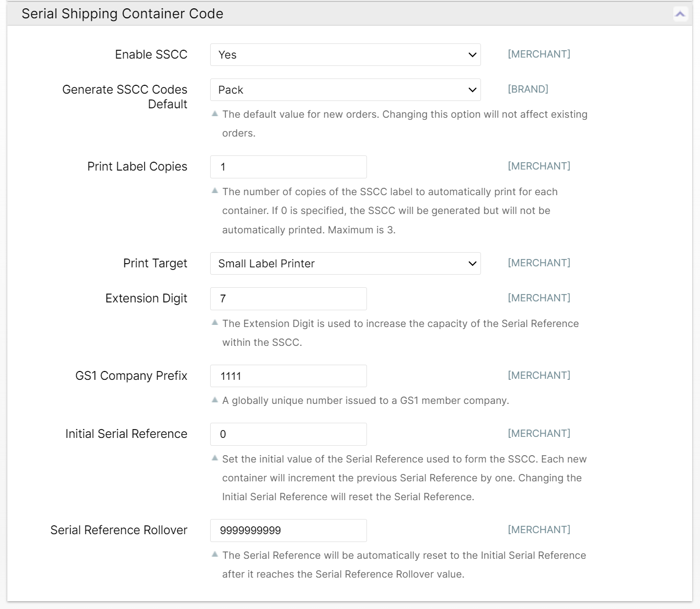Select the GS1 Company Prefix field
Screen dimensions: 700x609
tap(288, 376)
